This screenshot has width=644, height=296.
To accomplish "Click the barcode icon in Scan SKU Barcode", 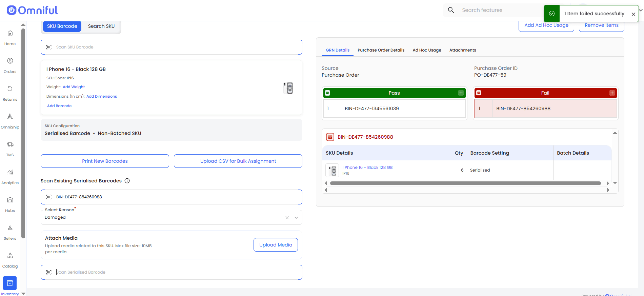I will [x=49, y=47].
